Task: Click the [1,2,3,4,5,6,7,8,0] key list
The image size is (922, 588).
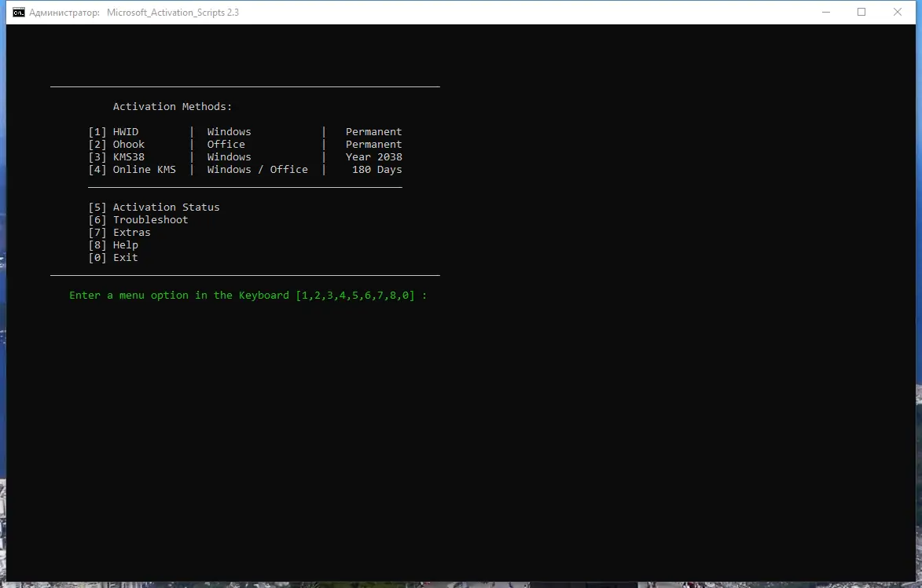Action: click(x=355, y=295)
